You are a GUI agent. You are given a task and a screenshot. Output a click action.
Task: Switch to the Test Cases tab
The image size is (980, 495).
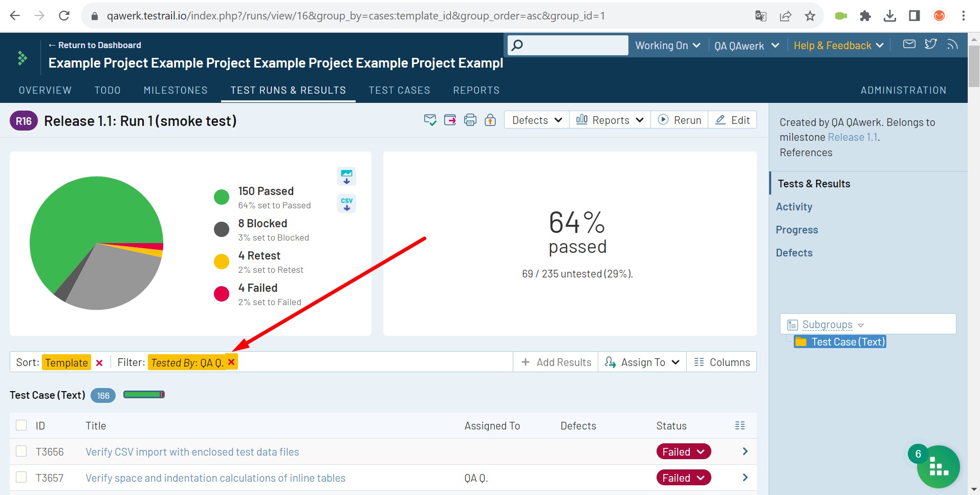[x=399, y=90]
